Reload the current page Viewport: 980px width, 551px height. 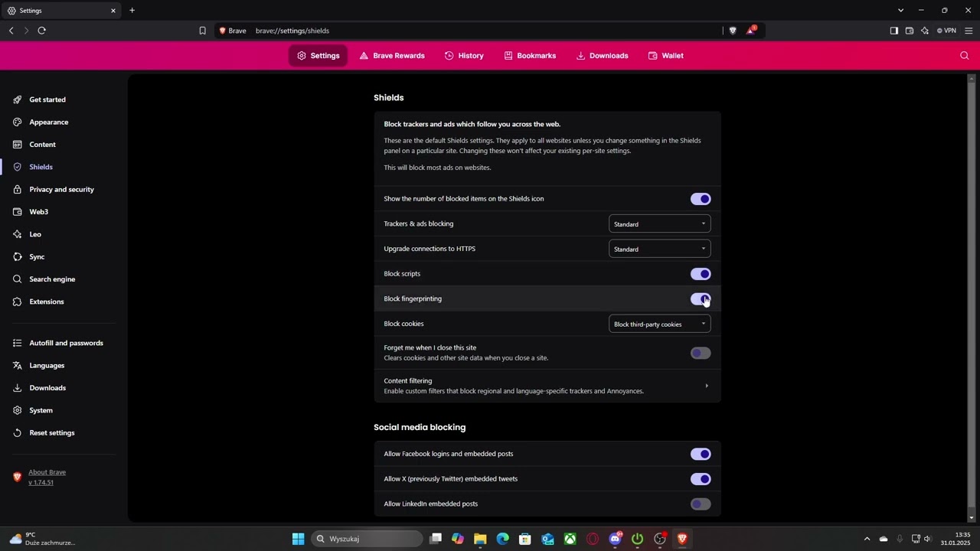[x=41, y=31]
